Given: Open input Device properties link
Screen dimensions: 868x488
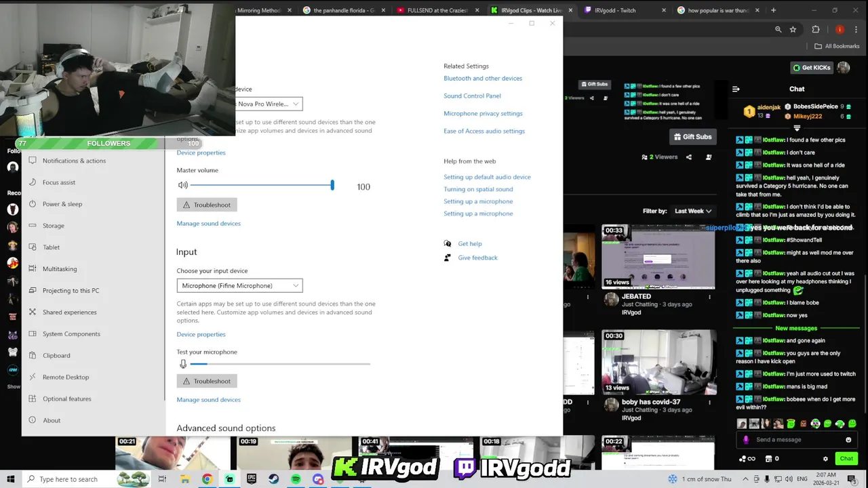Looking at the screenshot, I should (x=201, y=334).
